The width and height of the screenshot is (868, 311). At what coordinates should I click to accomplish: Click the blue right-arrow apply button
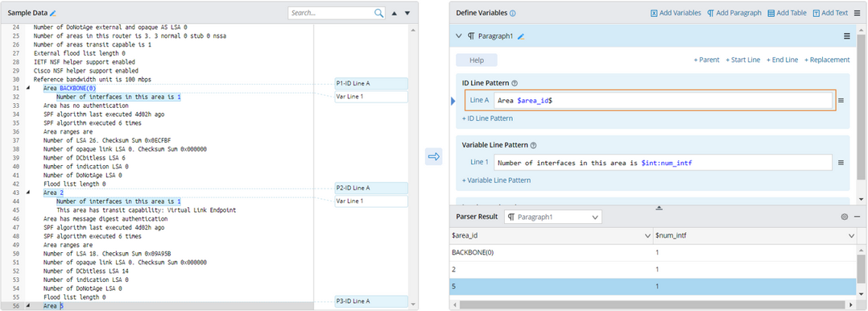pos(433,157)
